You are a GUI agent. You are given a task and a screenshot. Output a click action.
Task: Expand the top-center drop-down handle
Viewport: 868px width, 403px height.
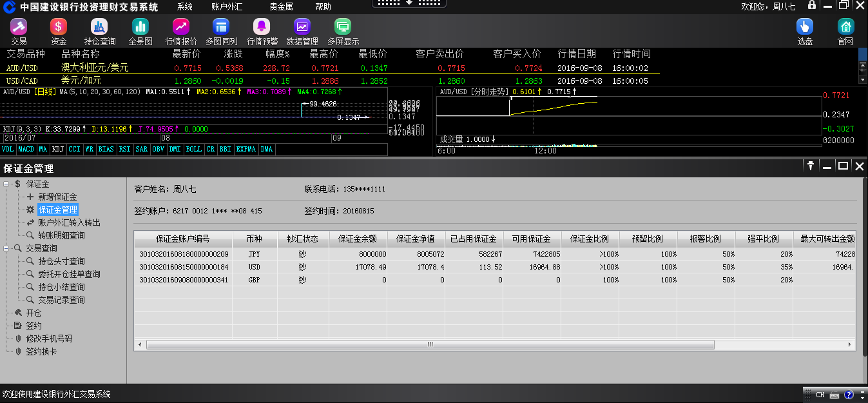(408, 3)
